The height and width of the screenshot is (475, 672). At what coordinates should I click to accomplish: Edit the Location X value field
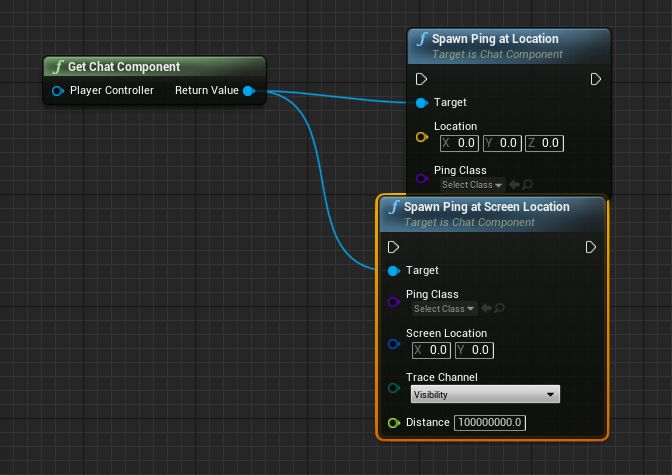coord(459,143)
